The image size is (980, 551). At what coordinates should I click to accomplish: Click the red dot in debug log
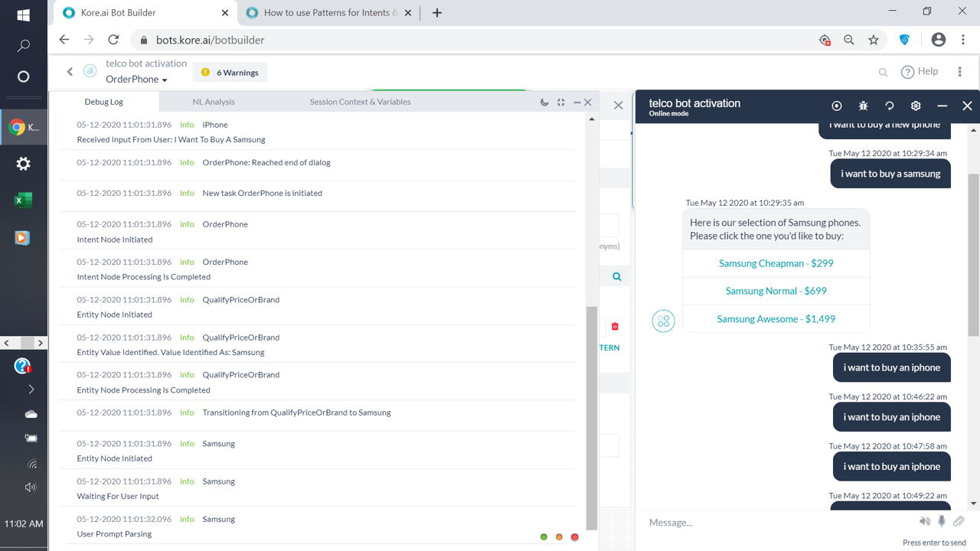click(574, 537)
